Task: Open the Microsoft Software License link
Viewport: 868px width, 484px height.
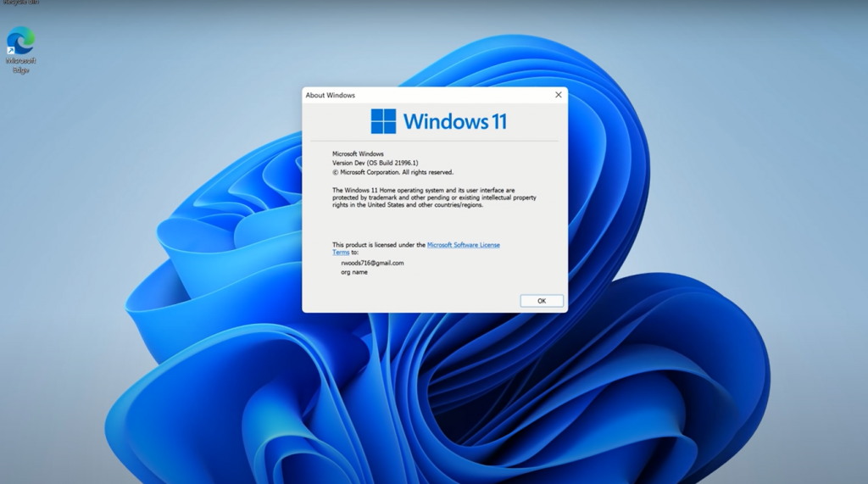Action: 463,245
